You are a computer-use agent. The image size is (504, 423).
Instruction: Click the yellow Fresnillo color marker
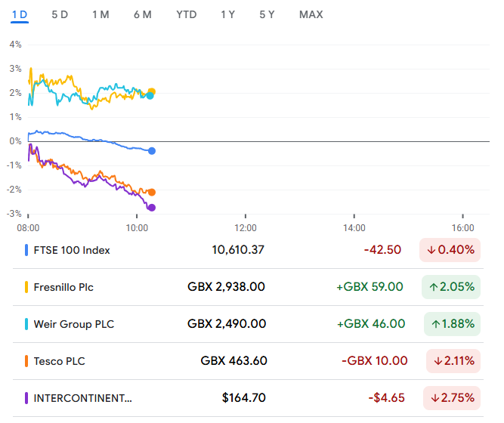pyautogui.click(x=26, y=287)
